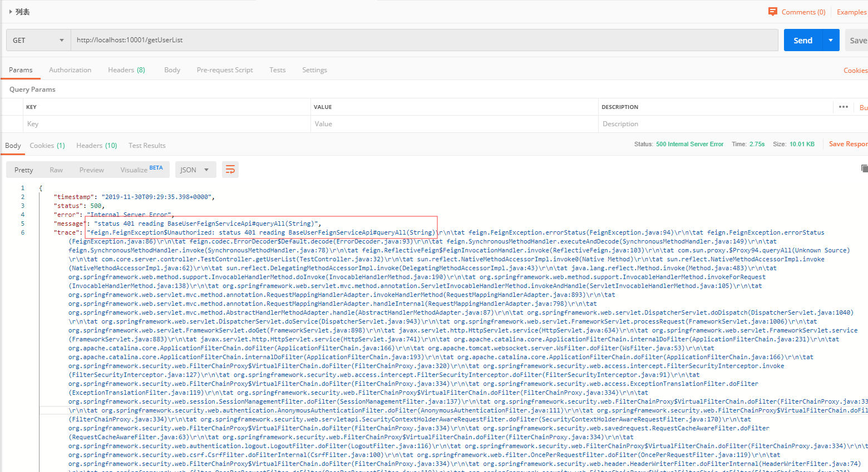This screenshot has height=472, width=868.
Task: Open comments via the comment bubble icon
Action: [773, 12]
